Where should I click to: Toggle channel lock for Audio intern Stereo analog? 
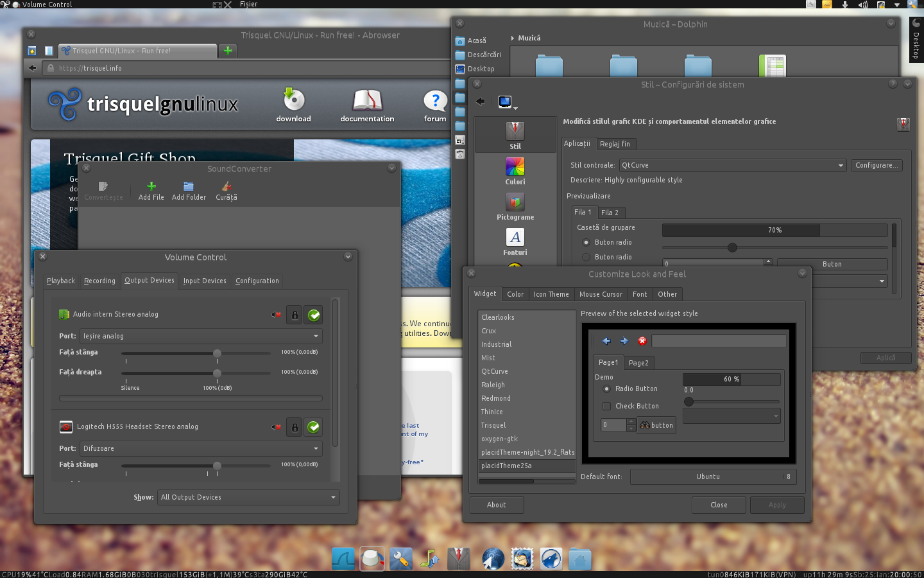point(295,315)
